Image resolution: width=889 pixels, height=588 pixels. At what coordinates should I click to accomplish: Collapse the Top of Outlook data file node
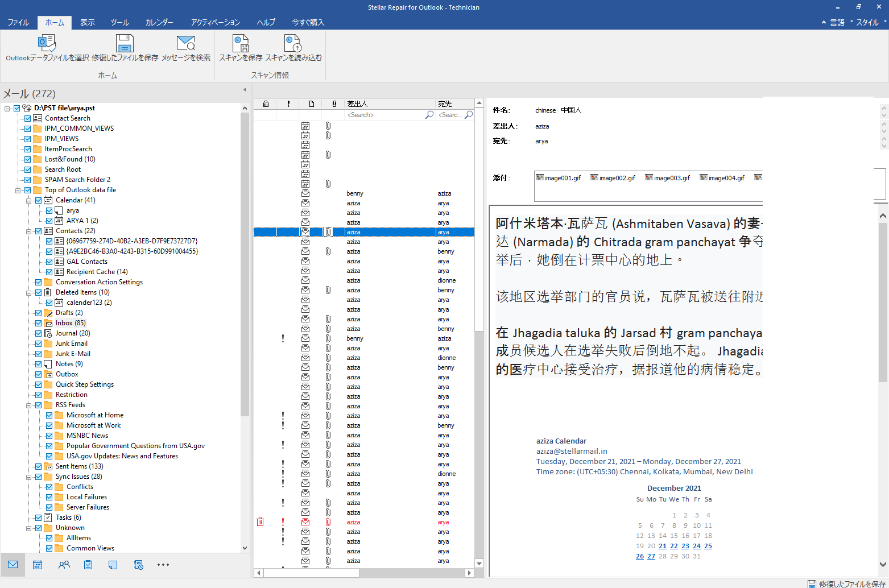click(x=18, y=190)
